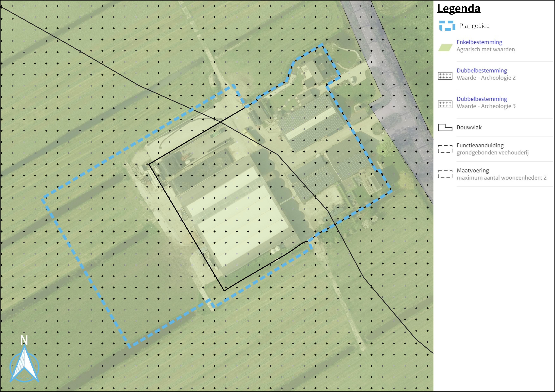Screen dimensions: 555x392
Task: Click the green Agrarisch met waarden swatch
Action: (445, 48)
